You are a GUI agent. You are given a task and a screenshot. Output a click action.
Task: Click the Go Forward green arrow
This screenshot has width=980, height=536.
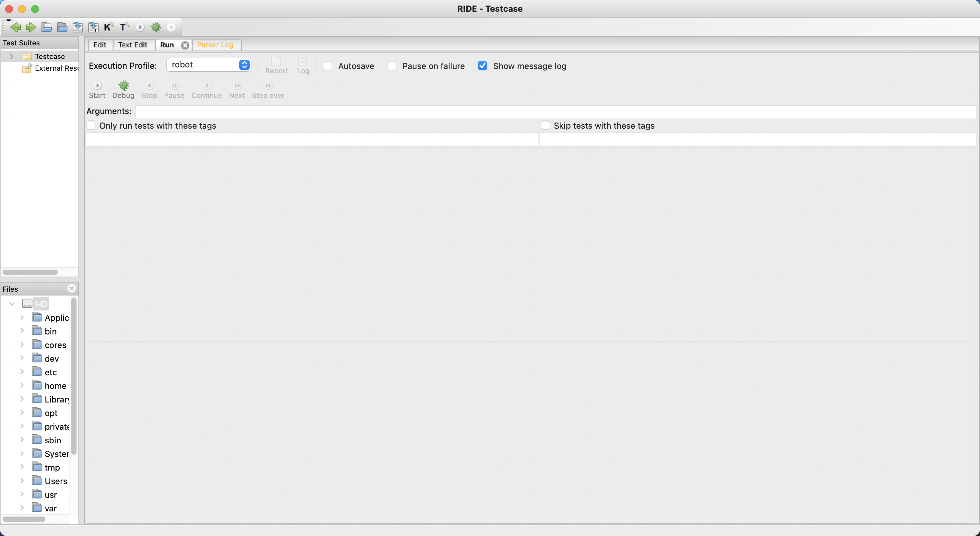pos(31,27)
